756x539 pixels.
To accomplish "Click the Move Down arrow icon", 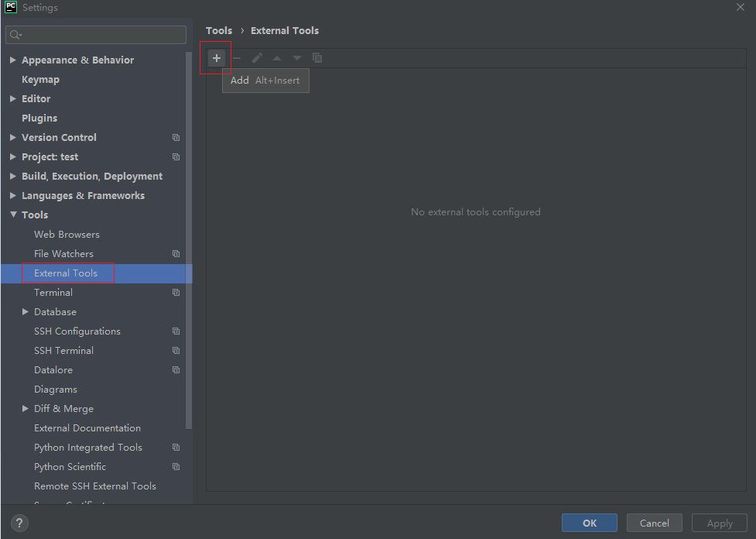I will point(296,57).
